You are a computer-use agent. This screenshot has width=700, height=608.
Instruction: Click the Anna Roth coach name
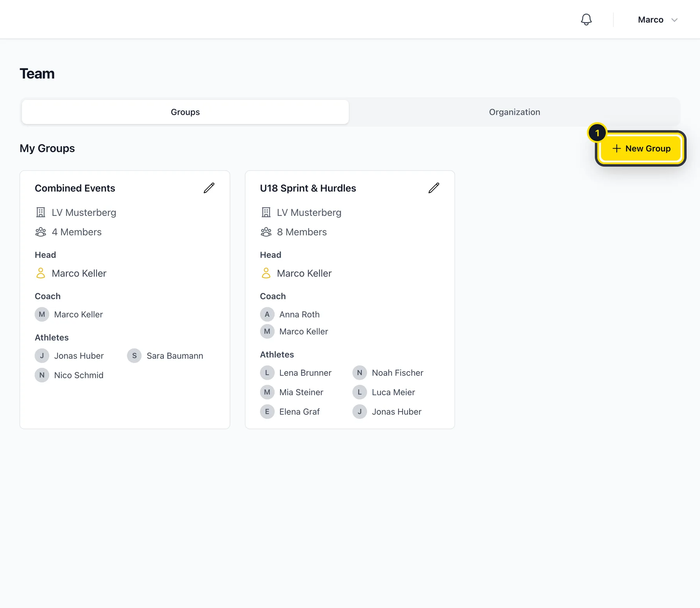299,314
